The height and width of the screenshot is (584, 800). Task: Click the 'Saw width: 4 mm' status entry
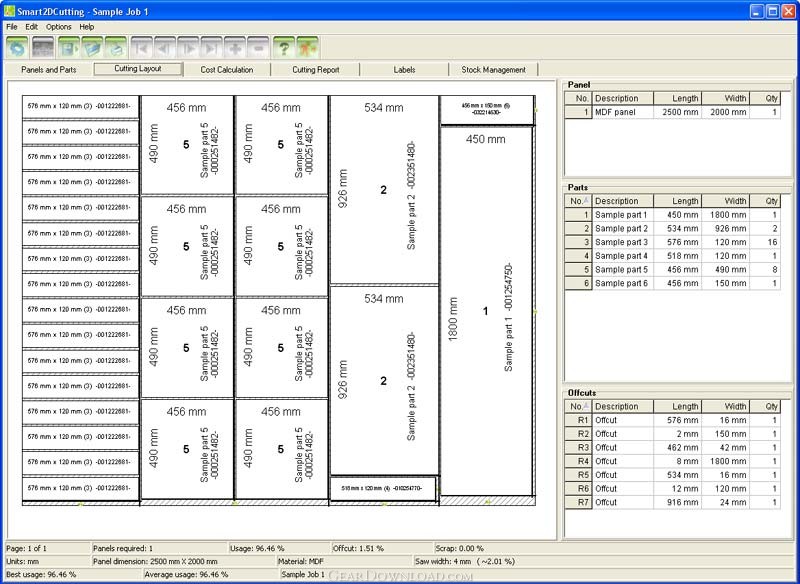click(465, 562)
